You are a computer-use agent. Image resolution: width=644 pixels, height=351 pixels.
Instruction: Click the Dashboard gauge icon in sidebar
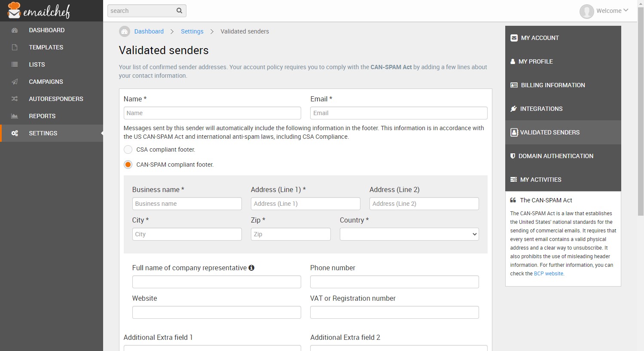[15, 30]
